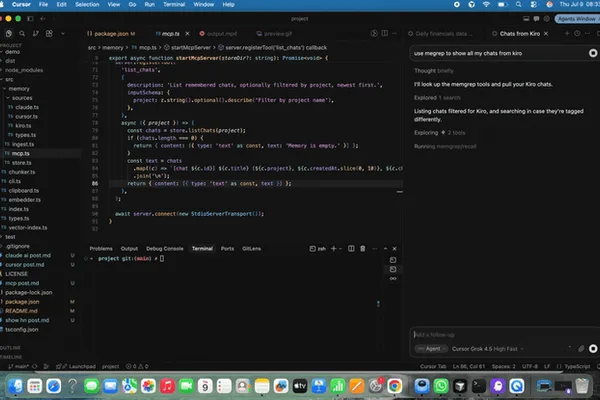Viewport: 600px width, 400px height.
Task: Expand the additional sidebar views chevron
Action: click(x=63, y=34)
